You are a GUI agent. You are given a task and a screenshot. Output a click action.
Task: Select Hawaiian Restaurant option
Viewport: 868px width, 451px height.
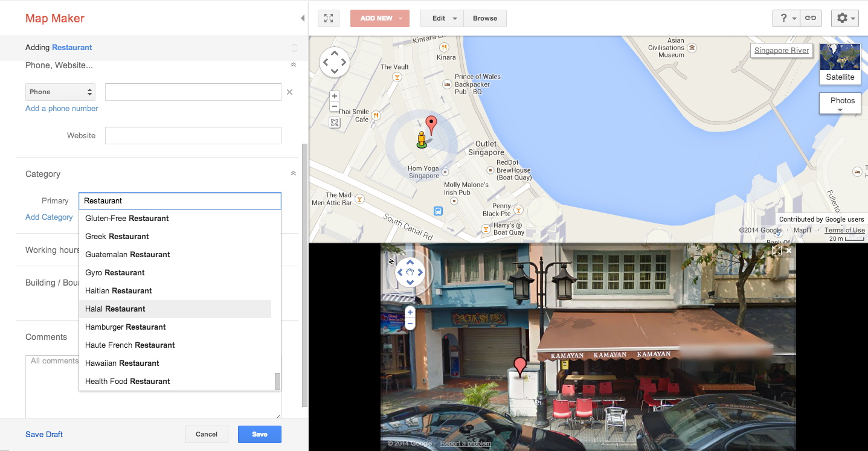(175, 363)
